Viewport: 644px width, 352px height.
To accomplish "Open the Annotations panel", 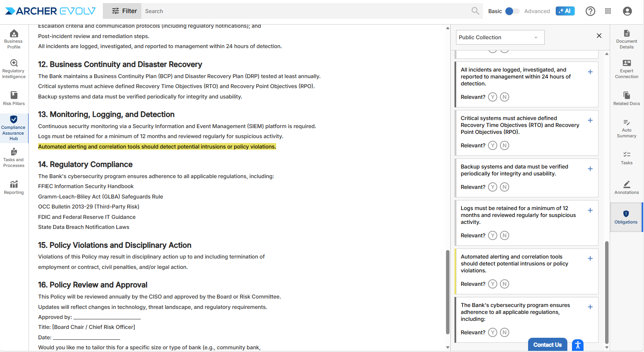I will click(x=626, y=187).
